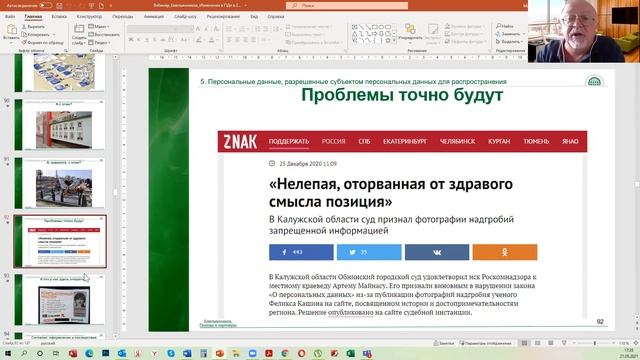Screen dimensions: 640x360
Task: Click Найти (find) in editing group
Action: (x=505, y=26)
